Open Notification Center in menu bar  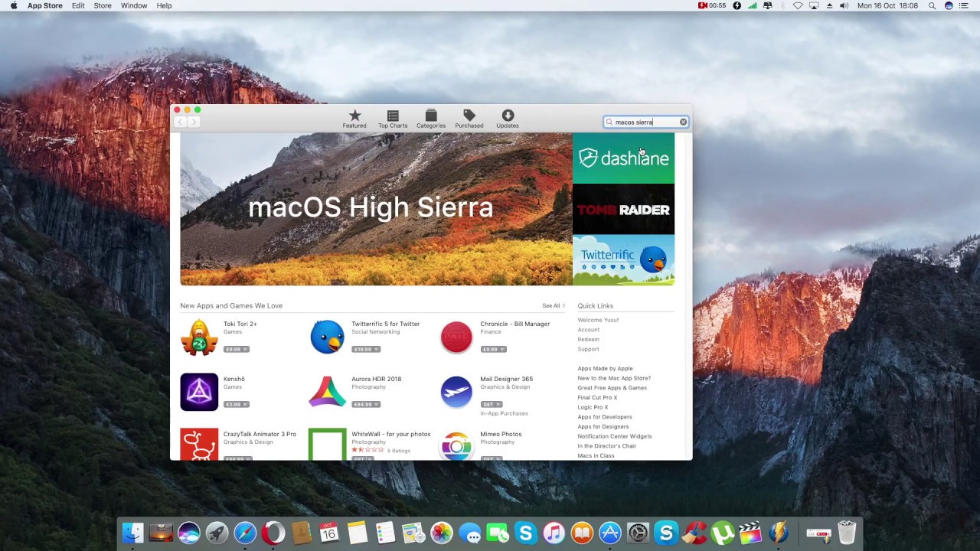click(x=965, y=5)
